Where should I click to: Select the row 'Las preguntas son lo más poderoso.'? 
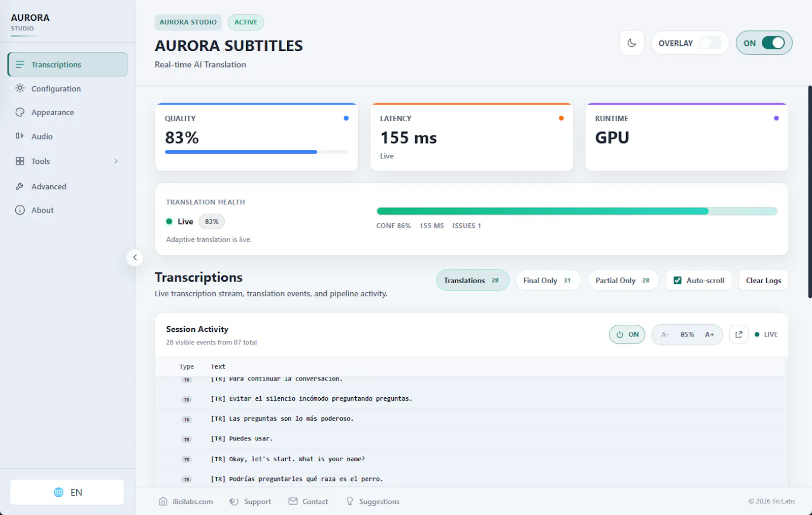(x=469, y=419)
